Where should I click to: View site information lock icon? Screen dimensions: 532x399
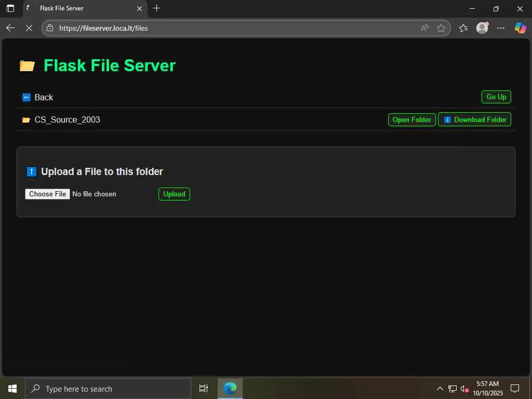50,28
